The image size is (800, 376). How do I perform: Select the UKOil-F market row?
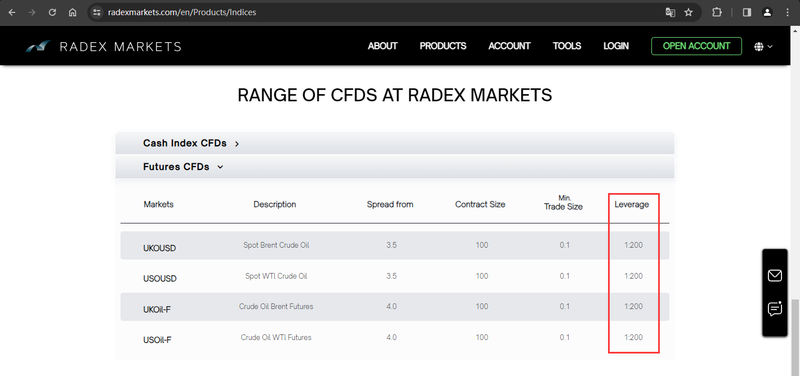tap(394, 307)
